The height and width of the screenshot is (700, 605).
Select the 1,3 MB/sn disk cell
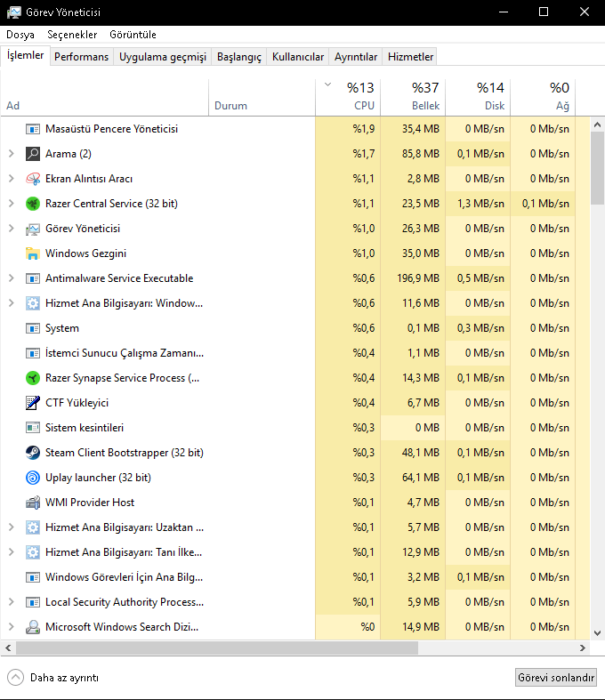pyautogui.click(x=478, y=204)
